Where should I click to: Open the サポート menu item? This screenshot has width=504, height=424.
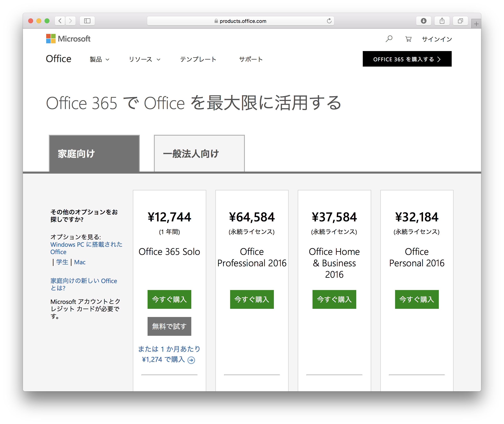(x=251, y=59)
